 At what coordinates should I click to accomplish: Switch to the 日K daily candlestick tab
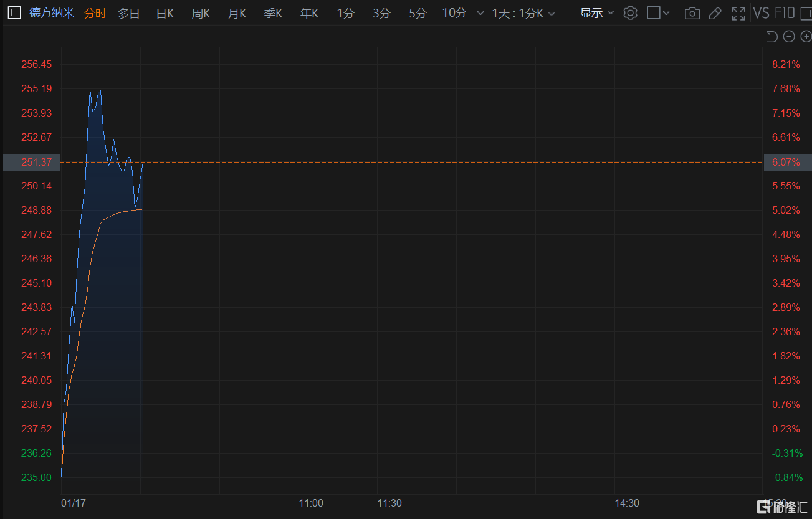[x=165, y=13]
